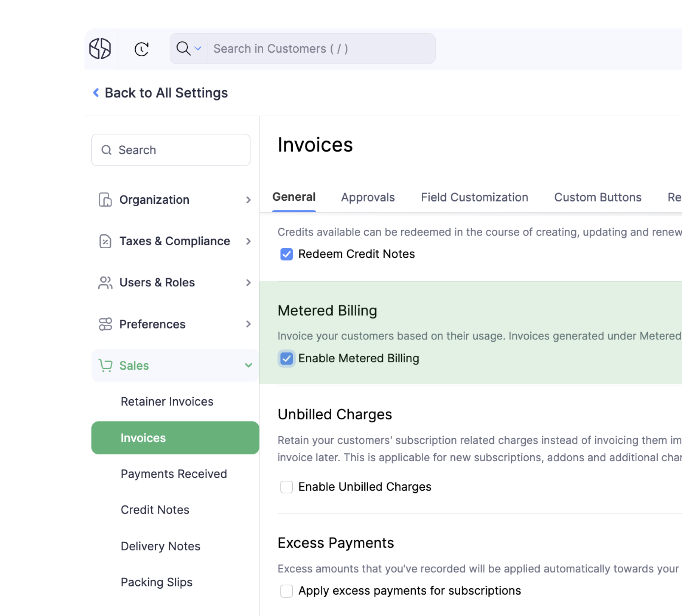Select the Organization icon in sidebar
The width and height of the screenshot is (682, 616).
pos(105,200)
